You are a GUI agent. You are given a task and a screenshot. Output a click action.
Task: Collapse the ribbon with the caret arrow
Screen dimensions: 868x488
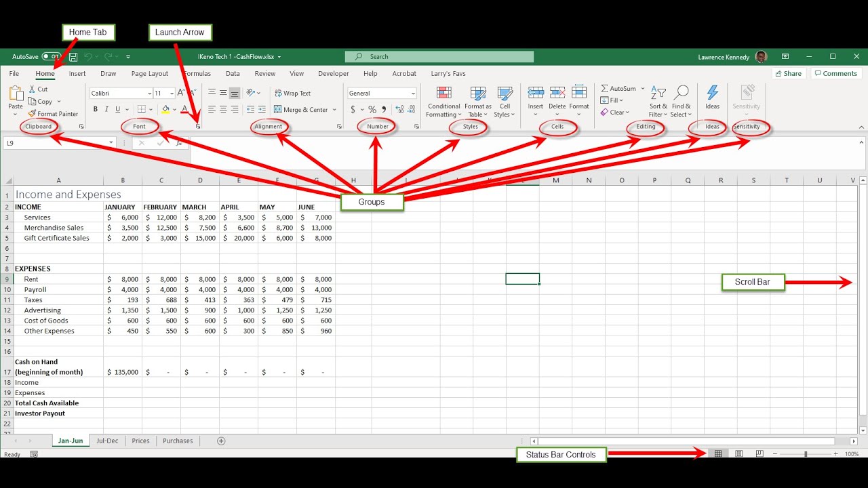coord(861,127)
